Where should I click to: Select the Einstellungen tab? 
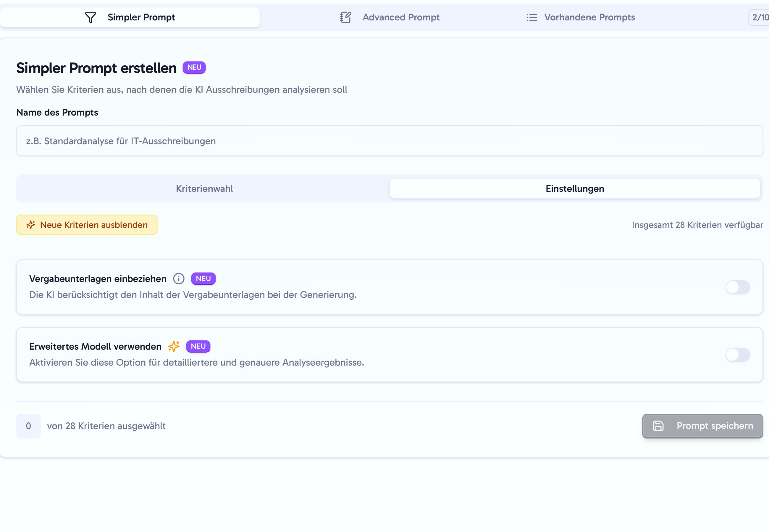point(575,189)
